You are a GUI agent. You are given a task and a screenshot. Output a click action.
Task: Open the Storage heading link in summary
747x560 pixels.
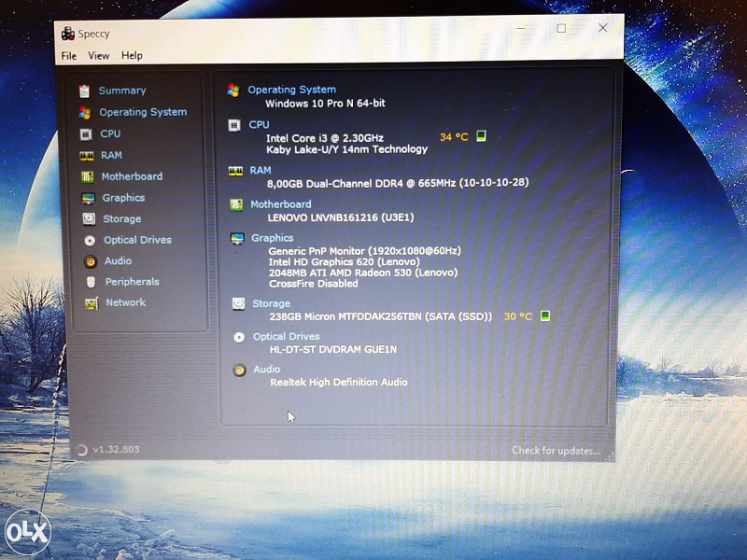click(x=271, y=303)
